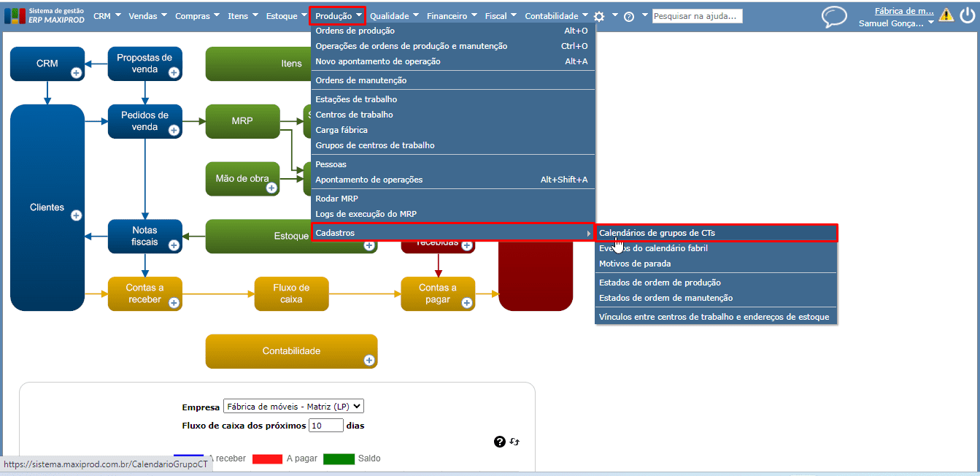Click plus icon on Notas fiscais
The width and height of the screenshot is (980, 476).
tap(174, 245)
